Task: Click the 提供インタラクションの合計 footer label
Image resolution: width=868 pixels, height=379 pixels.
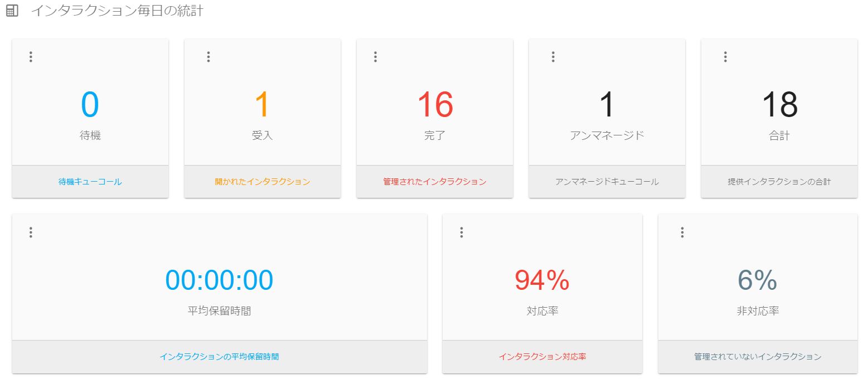Action: (x=779, y=182)
